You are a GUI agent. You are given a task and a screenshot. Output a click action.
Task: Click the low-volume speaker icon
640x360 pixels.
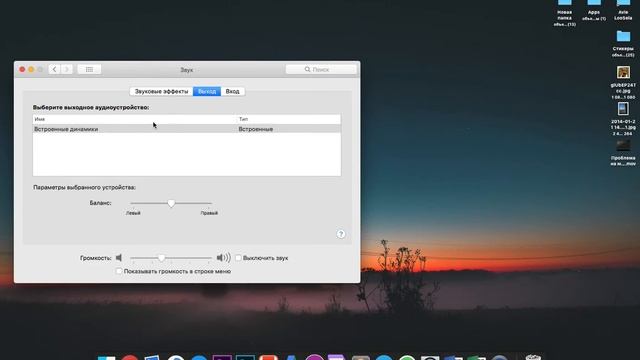(x=119, y=258)
